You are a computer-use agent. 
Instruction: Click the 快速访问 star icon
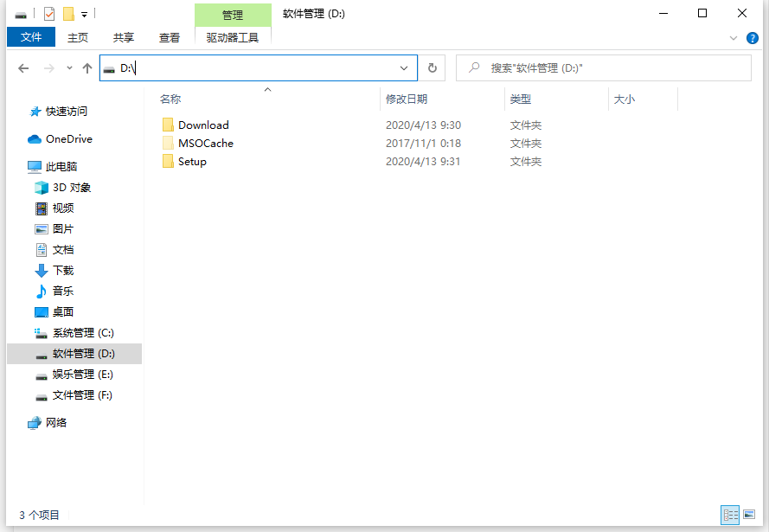click(x=35, y=112)
